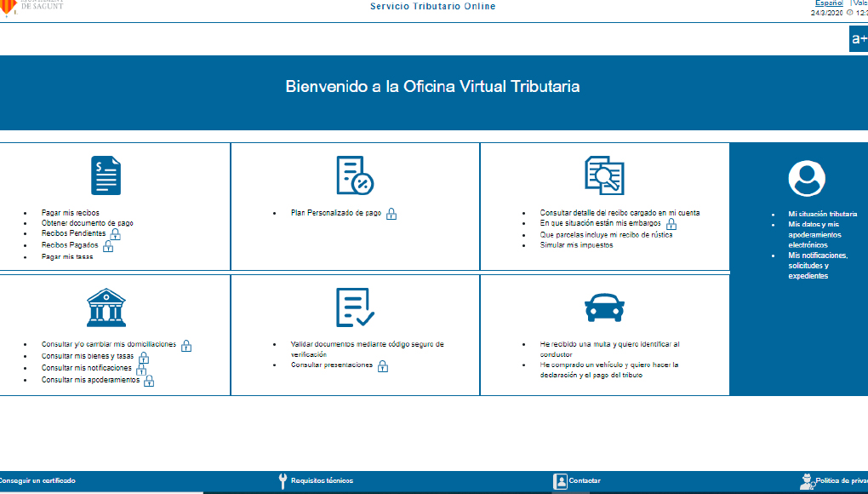Click the person icon next to Contactar
Viewport: 868px width, 494px height.
pyautogui.click(x=561, y=480)
